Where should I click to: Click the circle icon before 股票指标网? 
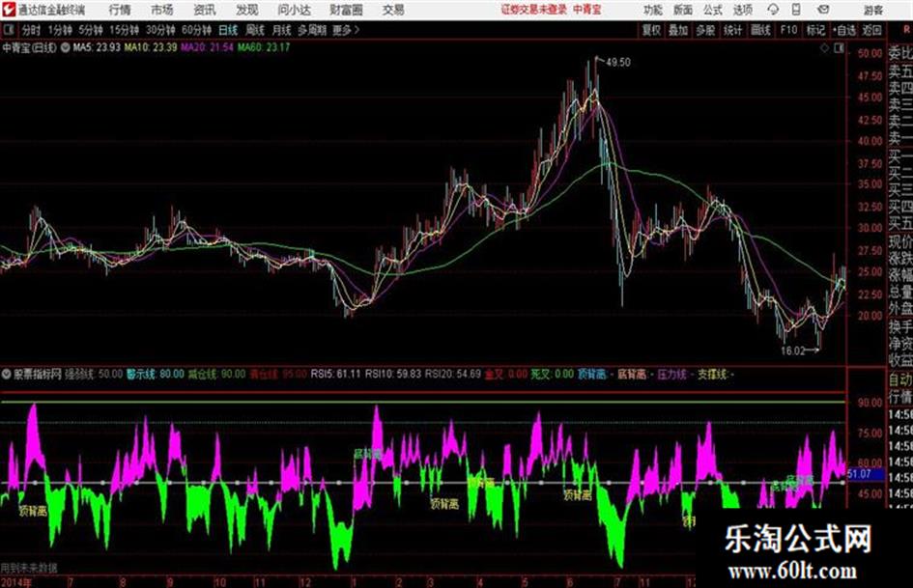tap(7, 374)
